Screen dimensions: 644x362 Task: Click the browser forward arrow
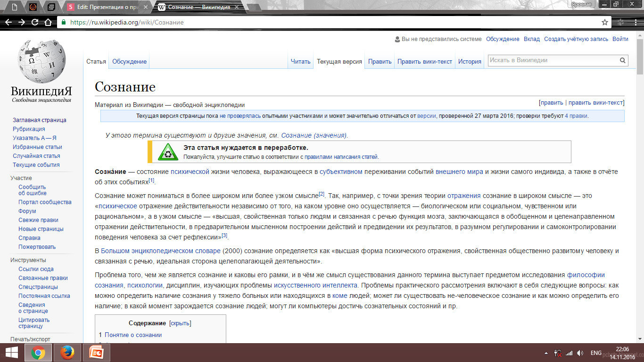[x=21, y=22]
